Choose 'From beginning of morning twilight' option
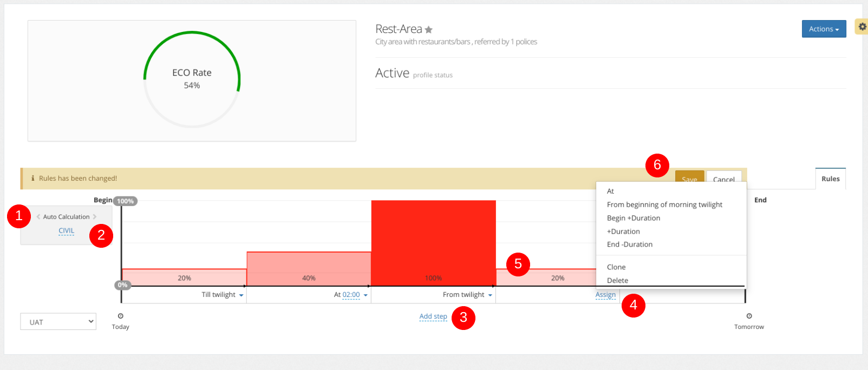Viewport: 868px width, 370px height. click(664, 204)
